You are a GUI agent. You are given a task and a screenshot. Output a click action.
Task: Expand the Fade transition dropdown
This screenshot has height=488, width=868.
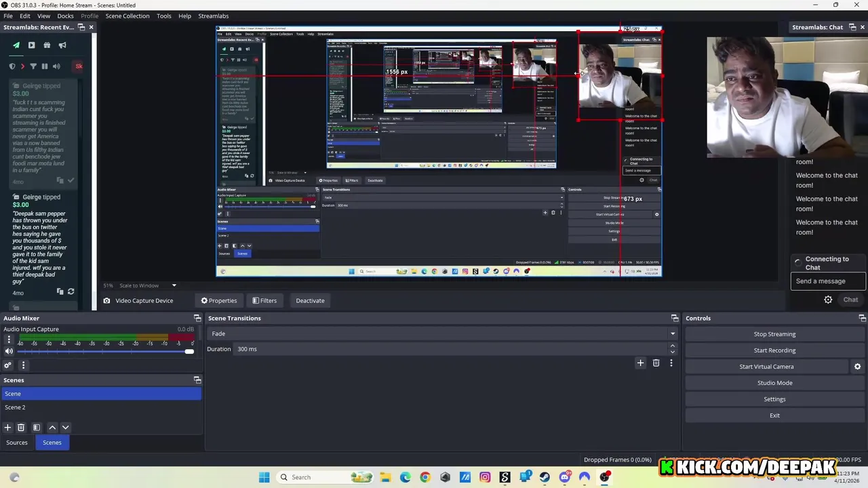click(673, 333)
